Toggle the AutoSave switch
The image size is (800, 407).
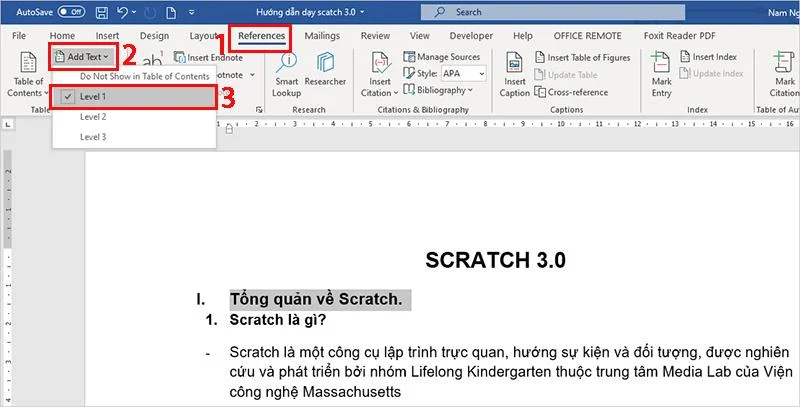tap(71, 11)
